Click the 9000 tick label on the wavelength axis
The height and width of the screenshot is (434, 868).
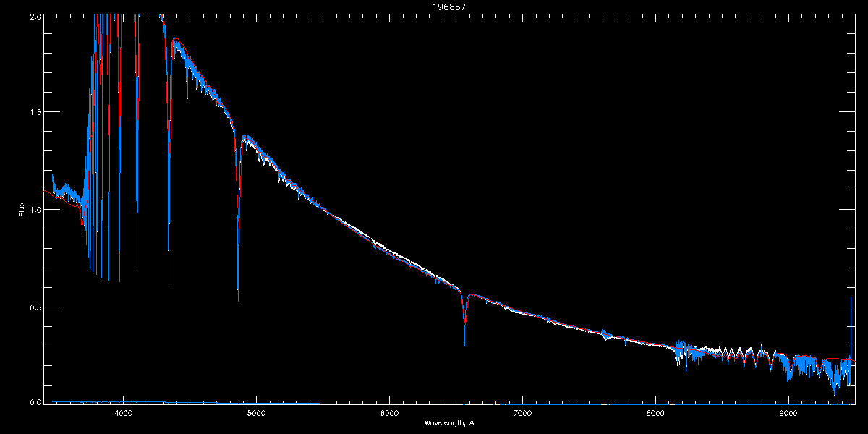pyautogui.click(x=788, y=414)
